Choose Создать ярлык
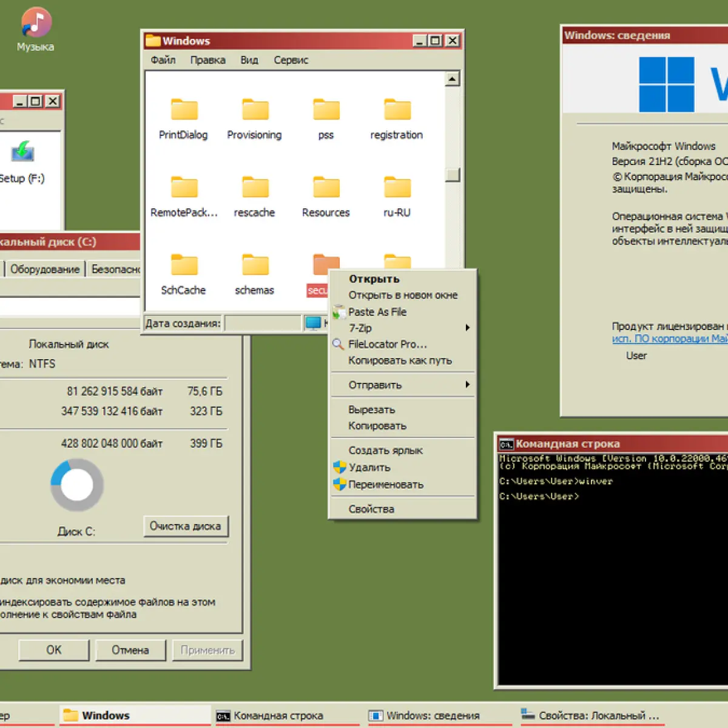728x728 pixels. pyautogui.click(x=403, y=451)
